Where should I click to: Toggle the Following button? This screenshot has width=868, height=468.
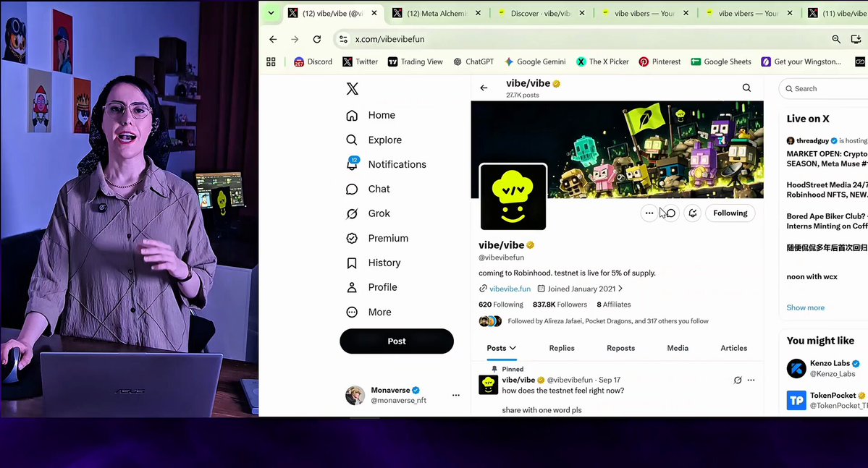click(x=730, y=213)
